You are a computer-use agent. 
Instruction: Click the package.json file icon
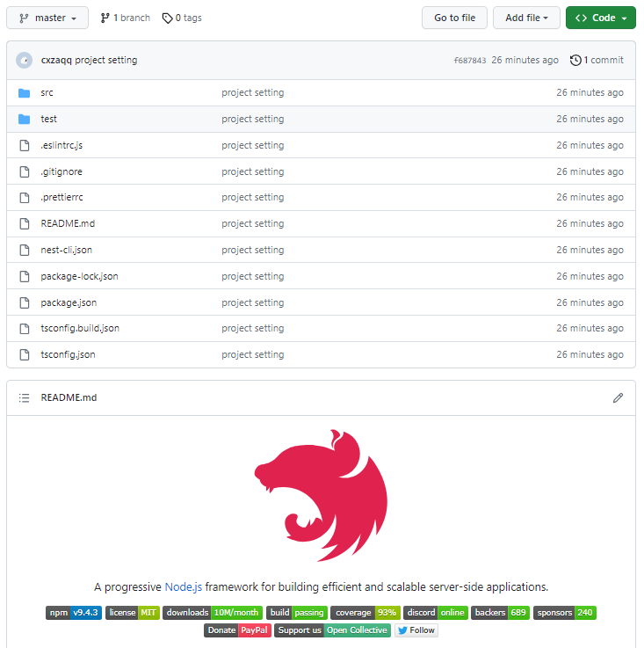[x=25, y=303]
